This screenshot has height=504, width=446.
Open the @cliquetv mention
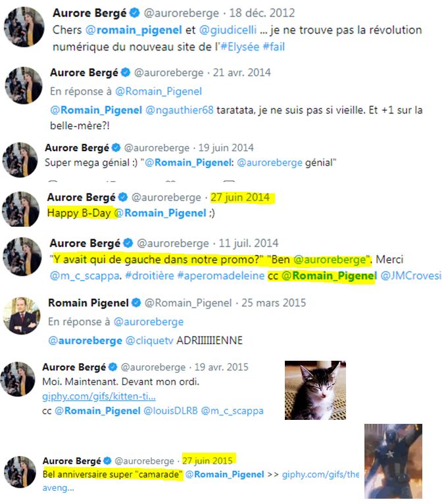149,340
